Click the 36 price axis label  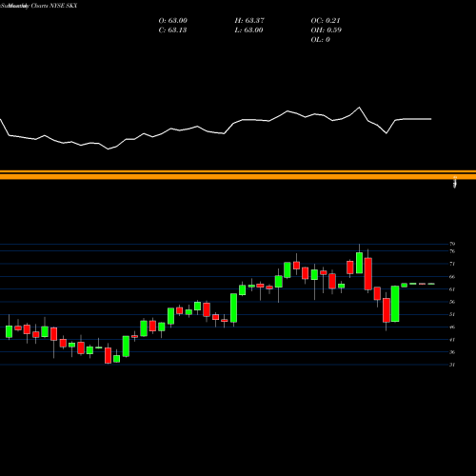(452, 352)
